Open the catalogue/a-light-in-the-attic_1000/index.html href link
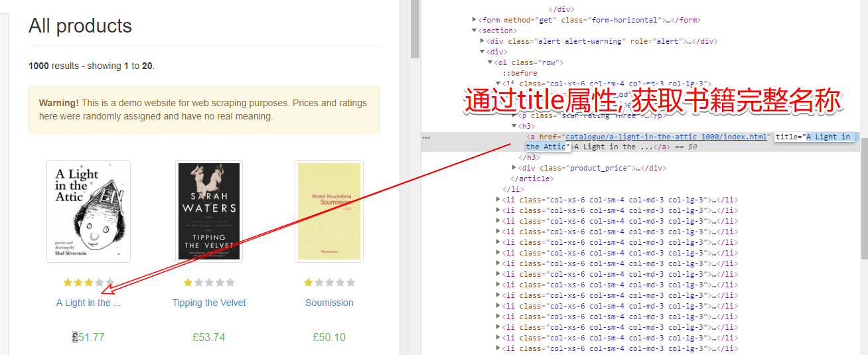The image size is (868, 355). [x=666, y=137]
